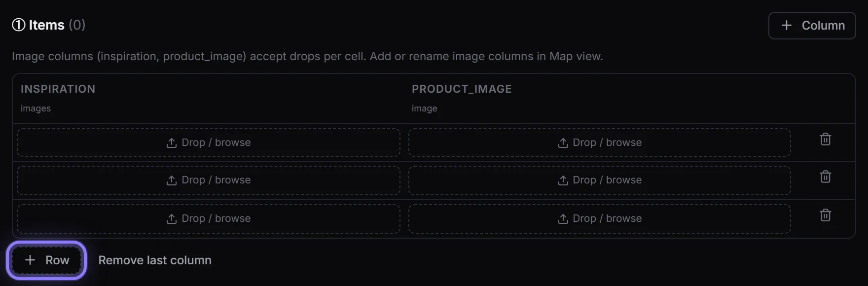Image resolution: width=868 pixels, height=286 pixels.
Task: Click the Remove last column link
Action: click(x=155, y=260)
